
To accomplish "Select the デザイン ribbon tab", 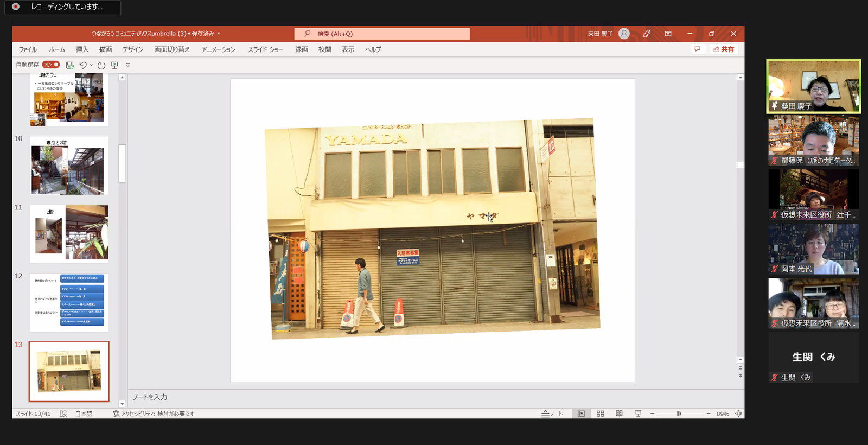I will coord(132,49).
